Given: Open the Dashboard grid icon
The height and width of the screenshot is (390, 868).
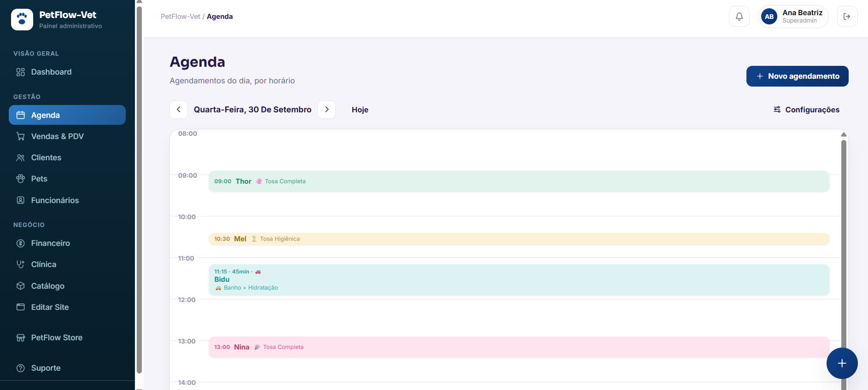Looking at the screenshot, I should point(20,72).
